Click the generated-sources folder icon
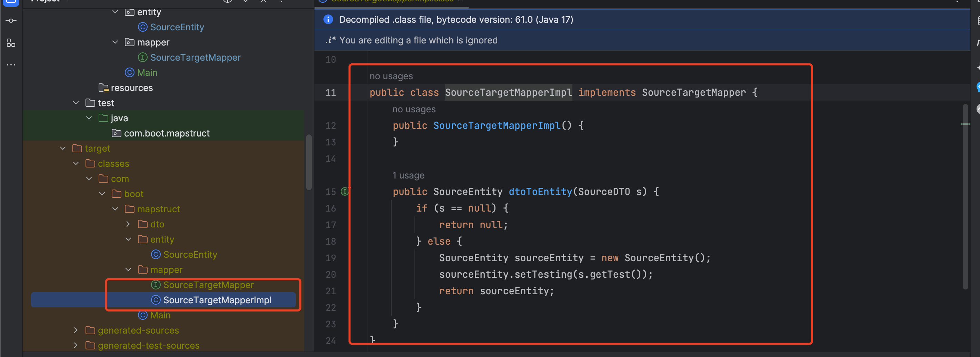This screenshot has height=357, width=980. tap(90, 330)
